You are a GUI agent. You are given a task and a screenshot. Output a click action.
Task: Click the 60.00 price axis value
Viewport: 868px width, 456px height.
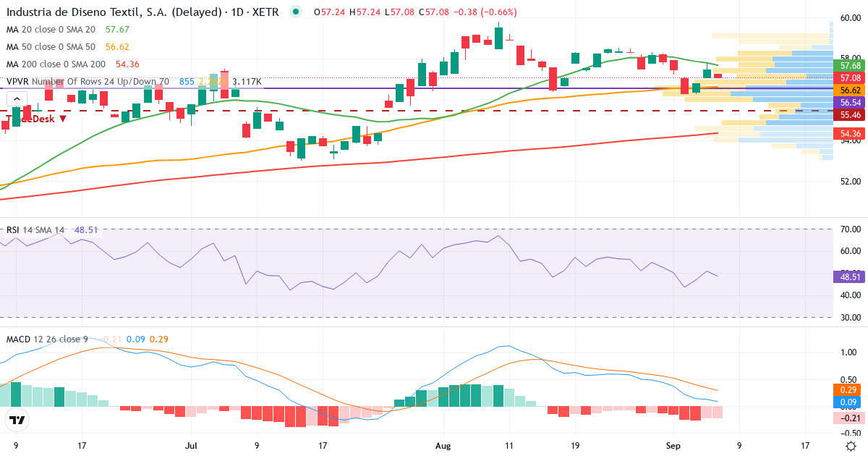coord(850,17)
